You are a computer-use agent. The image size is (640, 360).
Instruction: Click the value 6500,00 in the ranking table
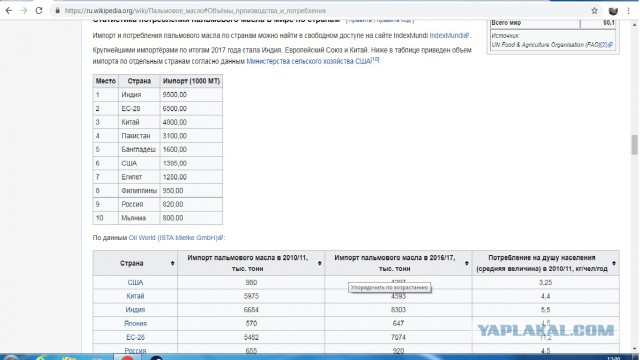(175, 109)
